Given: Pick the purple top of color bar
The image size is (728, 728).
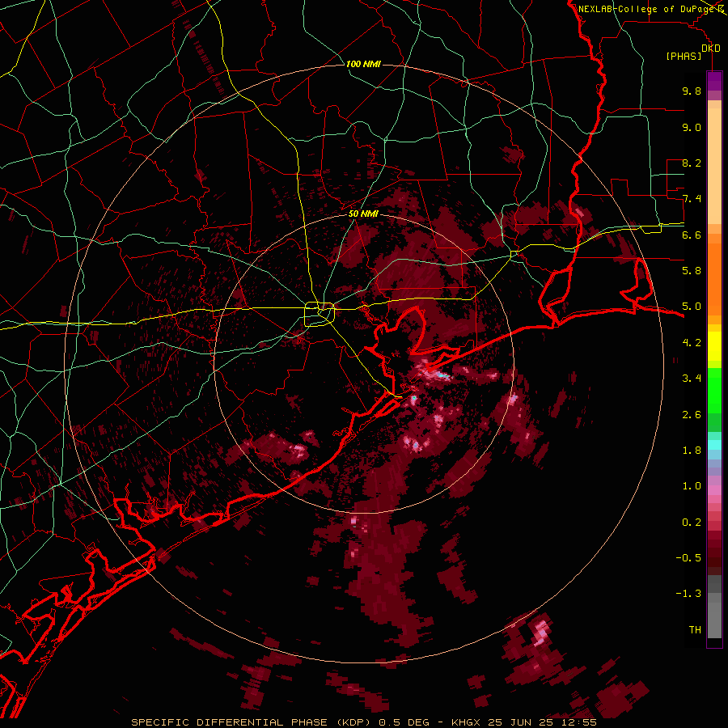Looking at the screenshot, I should pos(714,81).
